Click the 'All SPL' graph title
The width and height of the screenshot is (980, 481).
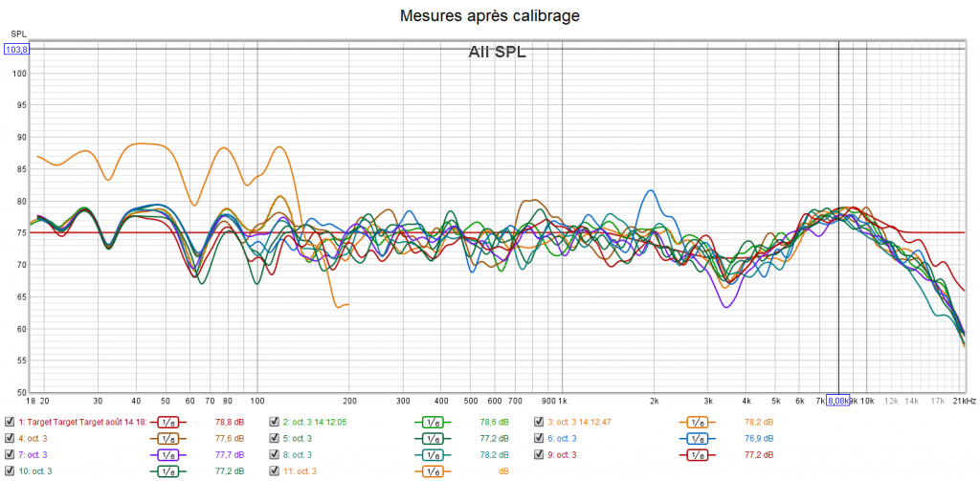pyautogui.click(x=497, y=53)
